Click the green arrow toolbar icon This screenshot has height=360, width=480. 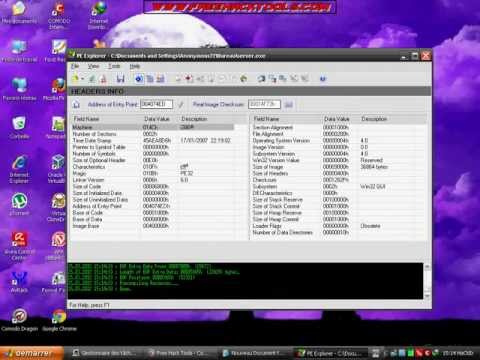tap(244, 79)
